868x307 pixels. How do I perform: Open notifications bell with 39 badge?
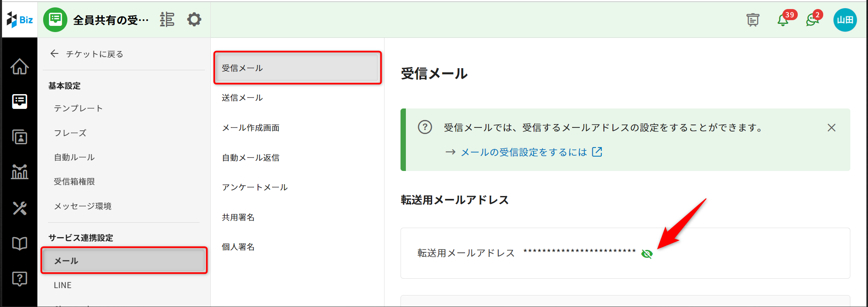click(783, 20)
